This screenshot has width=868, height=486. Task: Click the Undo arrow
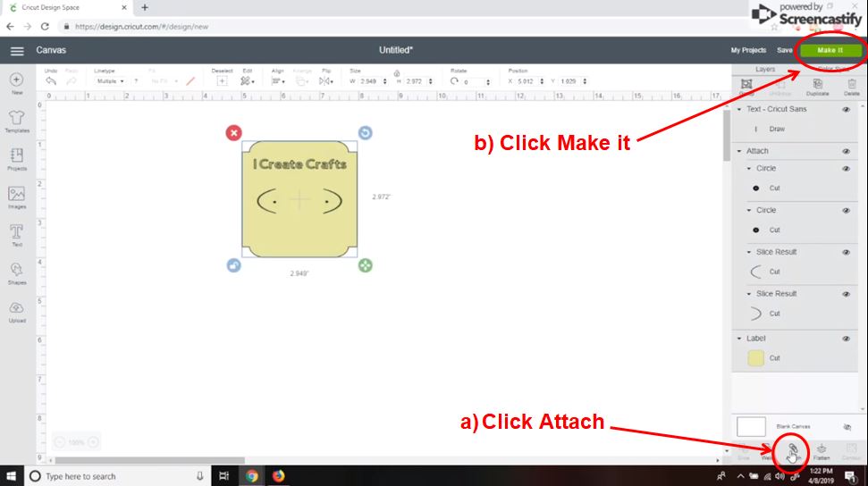pyautogui.click(x=51, y=81)
